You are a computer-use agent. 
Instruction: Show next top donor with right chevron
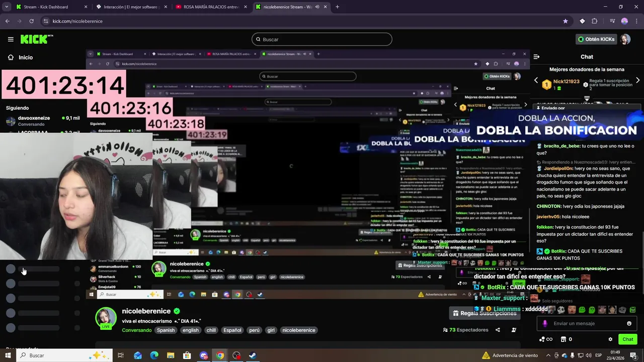tap(638, 80)
